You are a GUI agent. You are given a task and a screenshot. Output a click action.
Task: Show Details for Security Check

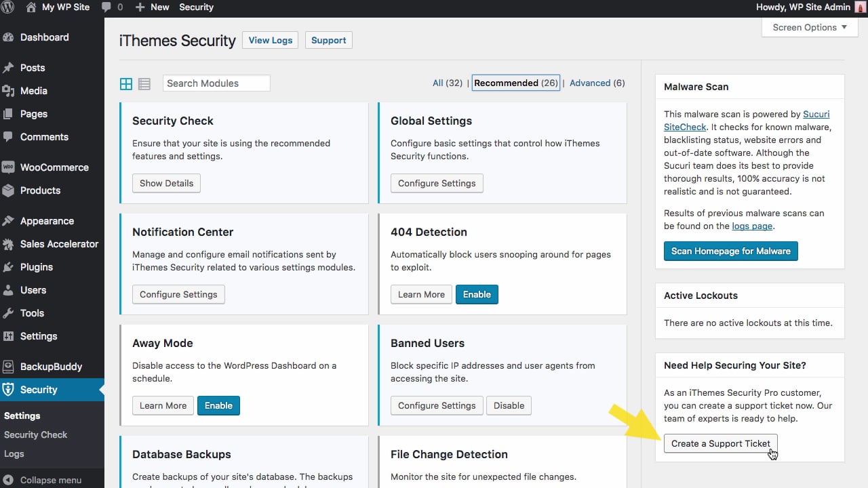pos(166,183)
